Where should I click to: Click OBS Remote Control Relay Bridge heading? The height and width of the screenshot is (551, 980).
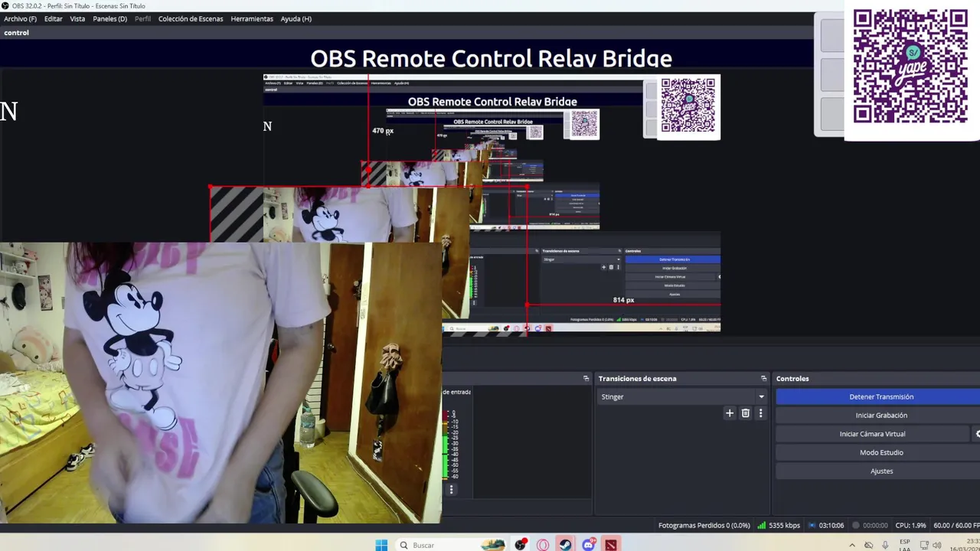pos(491,58)
